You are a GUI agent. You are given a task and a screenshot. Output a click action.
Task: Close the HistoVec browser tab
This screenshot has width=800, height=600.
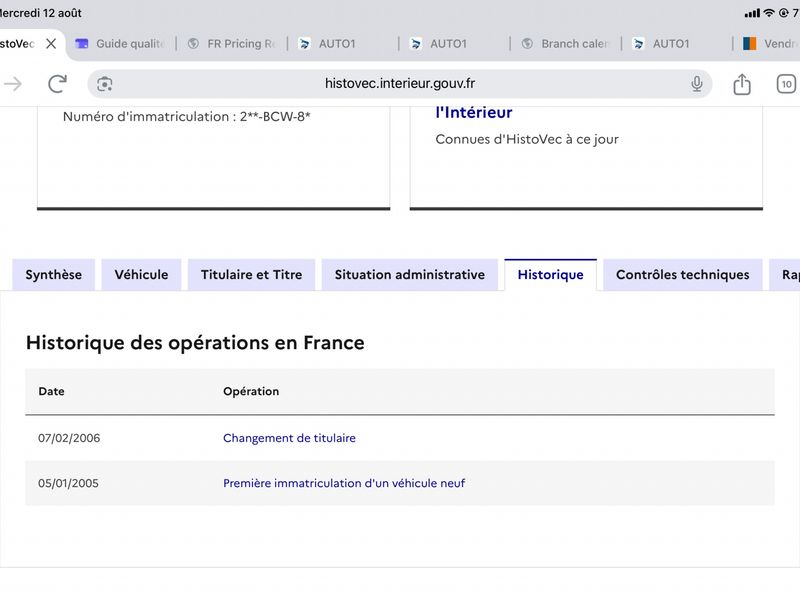coord(51,44)
